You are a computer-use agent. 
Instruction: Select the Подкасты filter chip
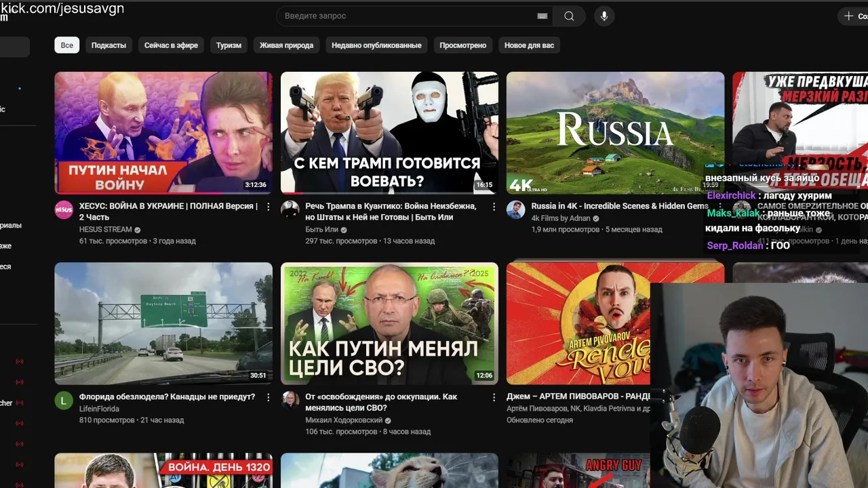point(108,45)
